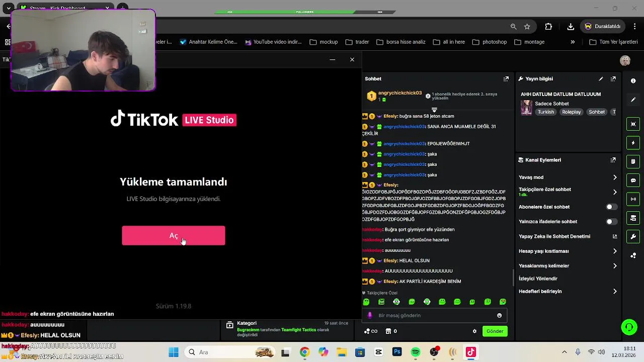Viewport: 644px width, 362px height.
Task: Open borsa hisse analiz bookmarks folder
Action: click(x=400, y=42)
